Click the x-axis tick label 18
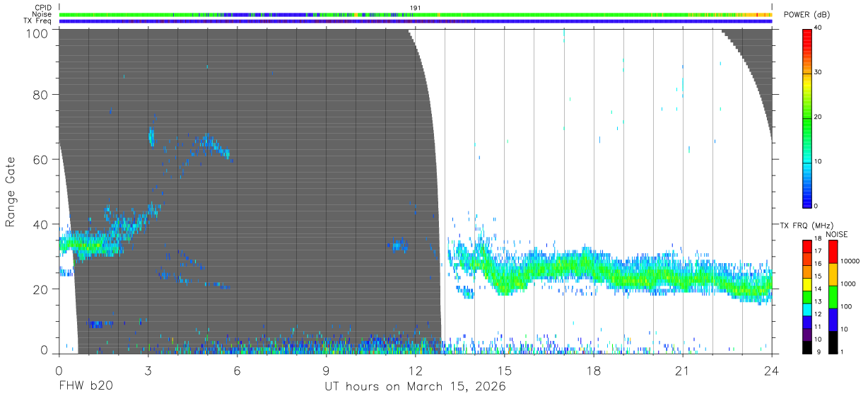The width and height of the screenshot is (868, 401). (x=594, y=371)
